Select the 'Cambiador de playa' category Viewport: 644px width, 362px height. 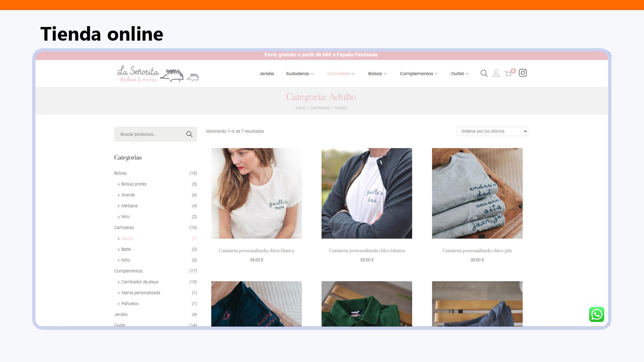click(140, 282)
